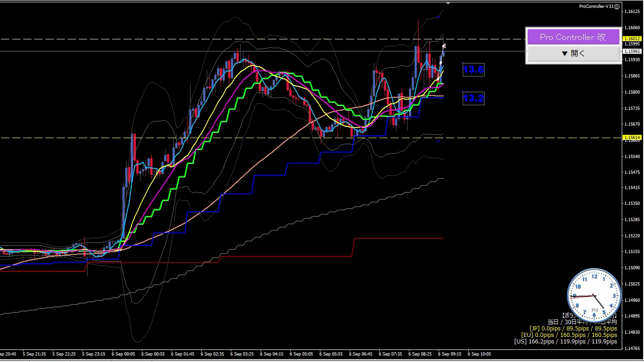
Task: Select the blue 13.6 value box
Action: point(473,70)
